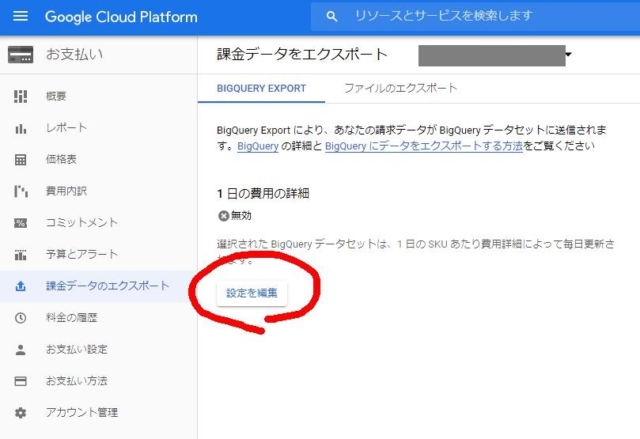Click the 1 日の費用の詳細 heading
Image resolution: width=640 pixels, height=439 pixels.
[263, 193]
